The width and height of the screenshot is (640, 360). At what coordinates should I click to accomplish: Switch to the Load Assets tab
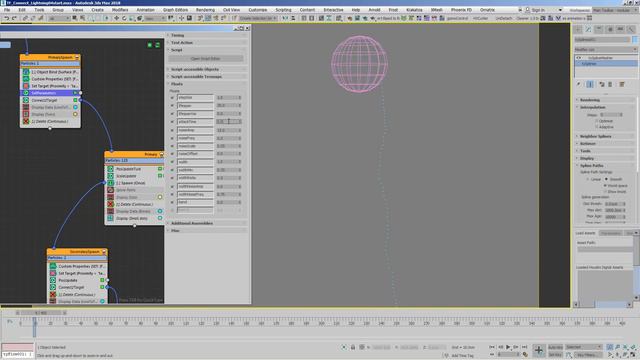coord(585,233)
